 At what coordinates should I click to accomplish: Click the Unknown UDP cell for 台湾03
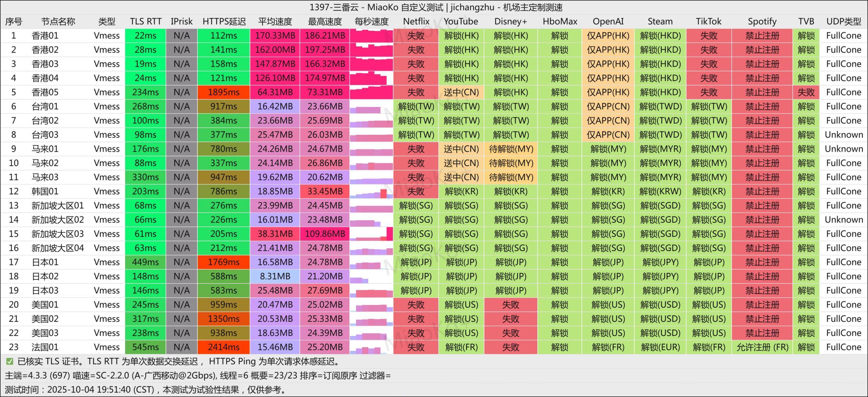click(x=844, y=135)
